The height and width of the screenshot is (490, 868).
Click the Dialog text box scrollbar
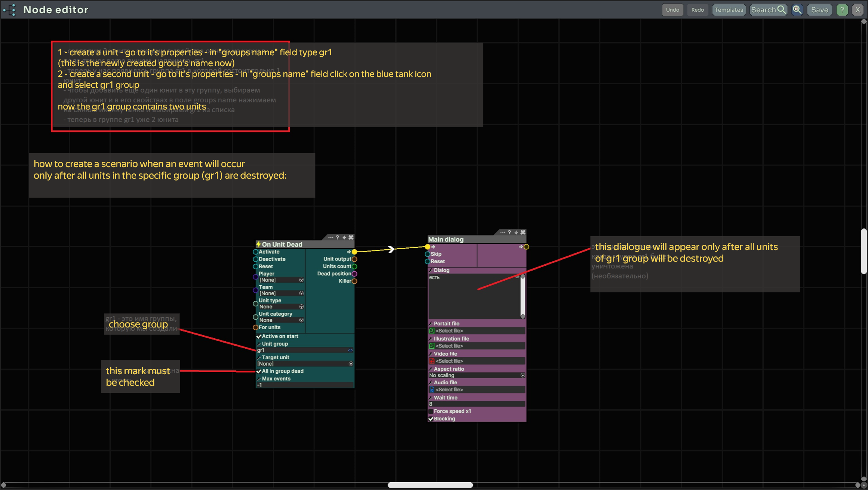[523, 295]
